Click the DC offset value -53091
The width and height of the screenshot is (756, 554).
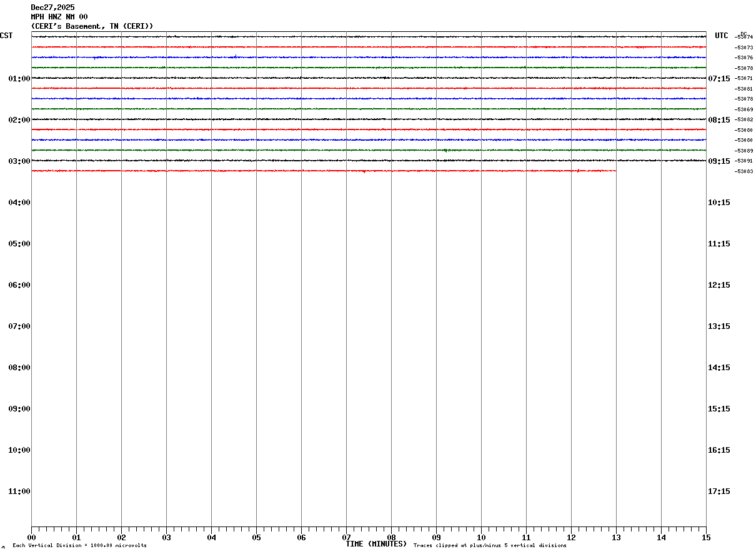(744, 161)
